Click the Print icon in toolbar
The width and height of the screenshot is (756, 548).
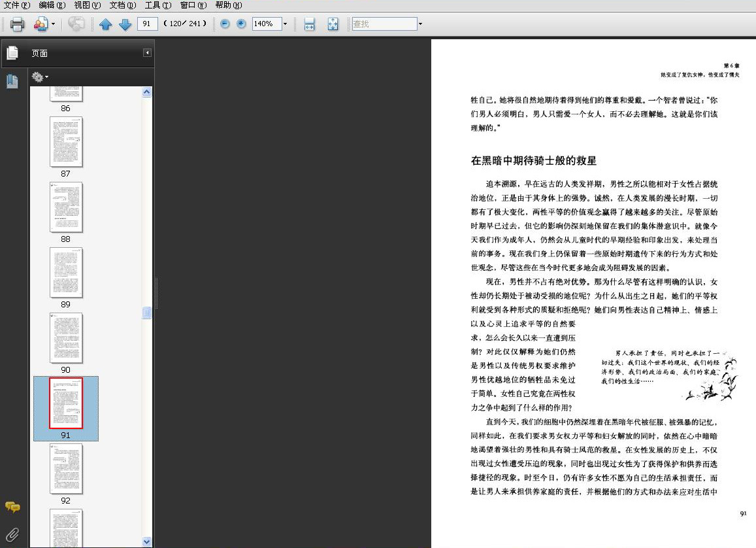pos(18,24)
